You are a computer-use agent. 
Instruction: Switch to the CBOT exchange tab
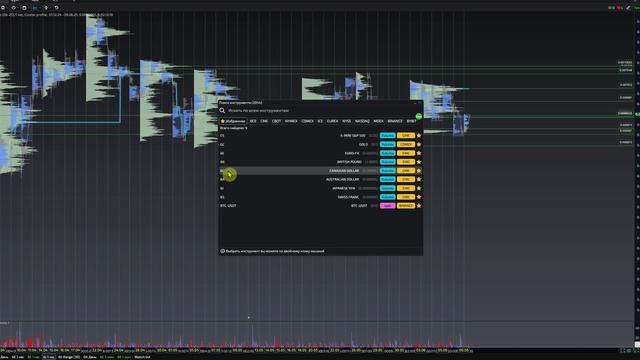tap(276, 121)
